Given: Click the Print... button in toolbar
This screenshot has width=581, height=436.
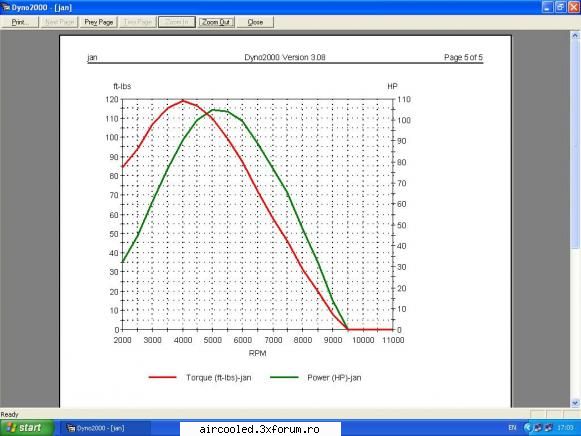Looking at the screenshot, I should pos(19,22).
